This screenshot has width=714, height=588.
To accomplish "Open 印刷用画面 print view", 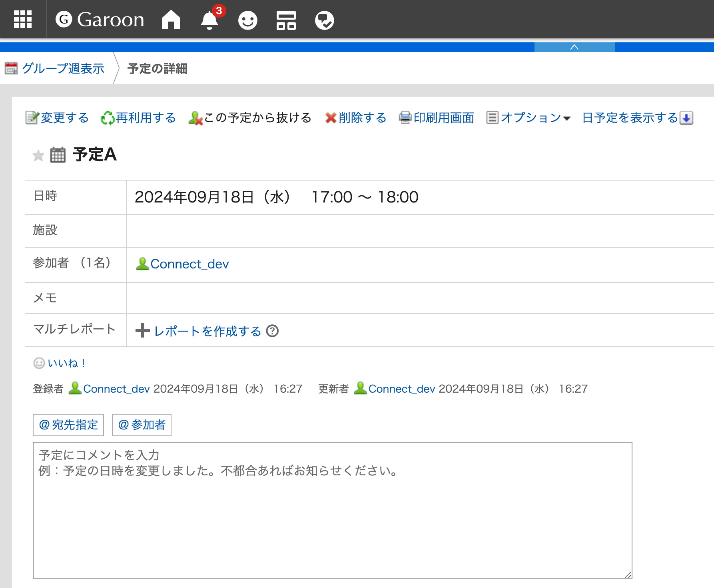I will click(444, 118).
